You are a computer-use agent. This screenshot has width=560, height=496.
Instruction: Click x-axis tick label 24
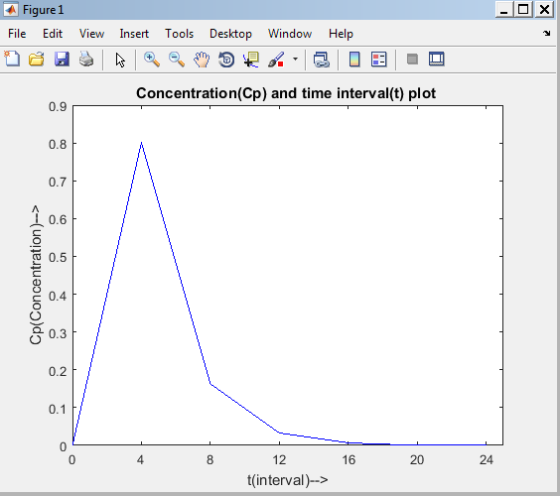click(x=486, y=460)
